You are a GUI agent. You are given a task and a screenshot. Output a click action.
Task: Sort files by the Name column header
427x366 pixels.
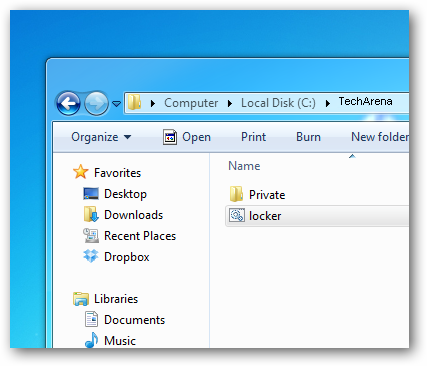(x=244, y=166)
